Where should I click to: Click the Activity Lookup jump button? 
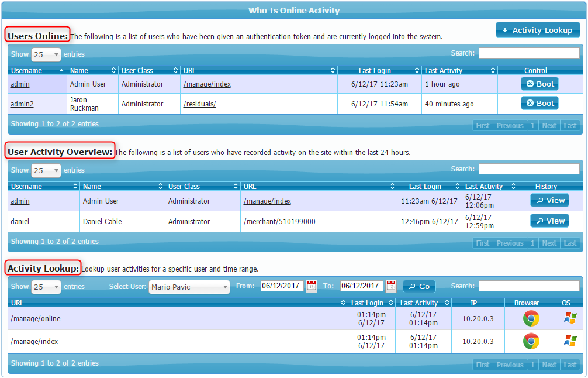click(x=537, y=30)
